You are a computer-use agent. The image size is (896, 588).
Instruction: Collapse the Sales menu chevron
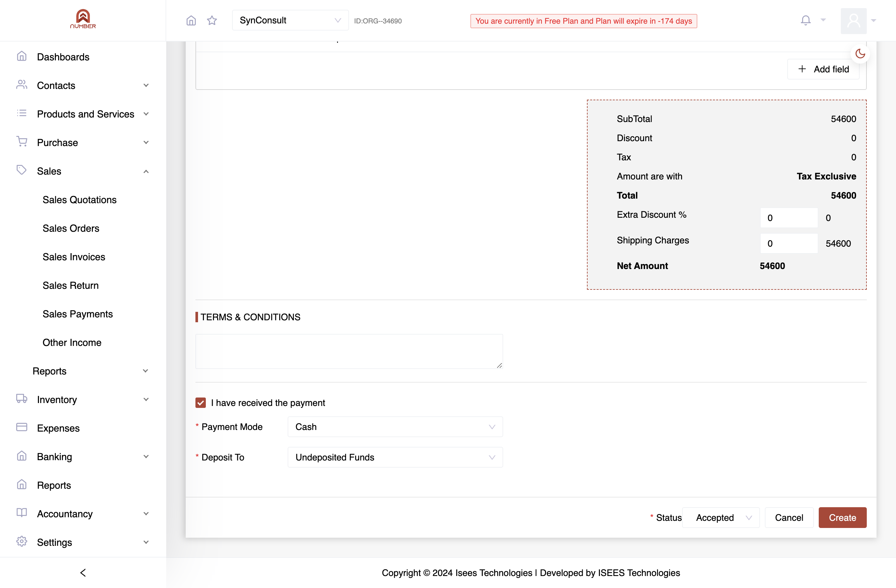tap(146, 172)
